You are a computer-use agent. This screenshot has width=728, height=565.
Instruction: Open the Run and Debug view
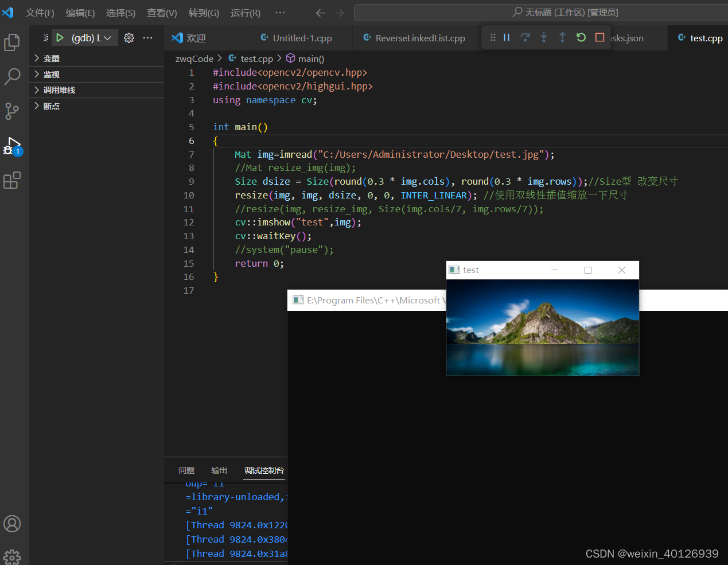tap(12, 146)
